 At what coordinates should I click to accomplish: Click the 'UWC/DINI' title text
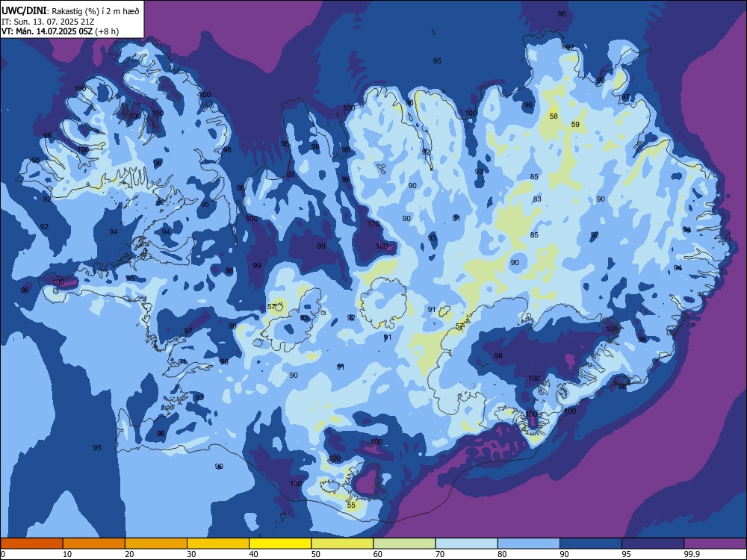(25, 10)
